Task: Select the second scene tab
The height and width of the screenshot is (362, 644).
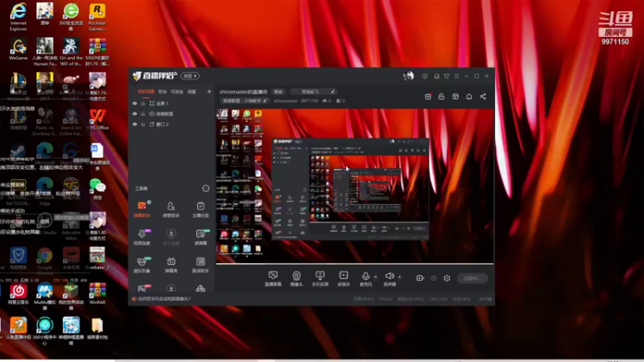Action: (x=163, y=92)
